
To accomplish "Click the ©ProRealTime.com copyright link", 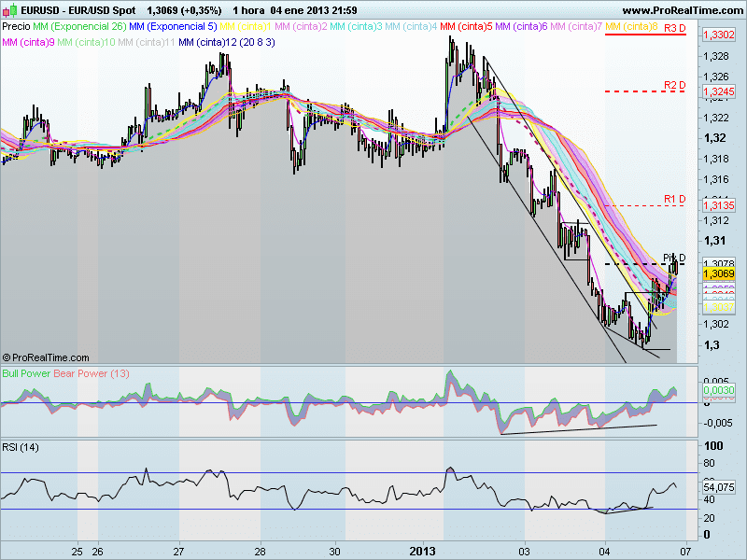I will point(45,357).
